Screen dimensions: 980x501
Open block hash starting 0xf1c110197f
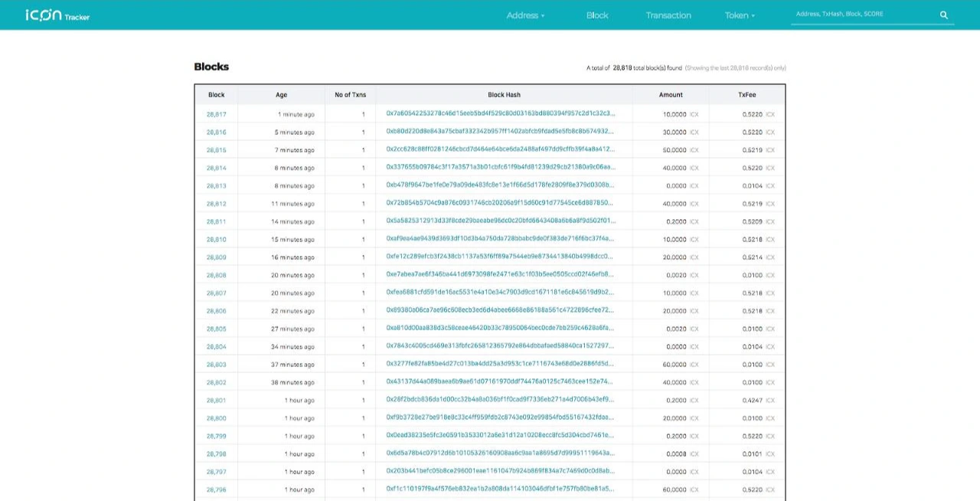pos(500,489)
